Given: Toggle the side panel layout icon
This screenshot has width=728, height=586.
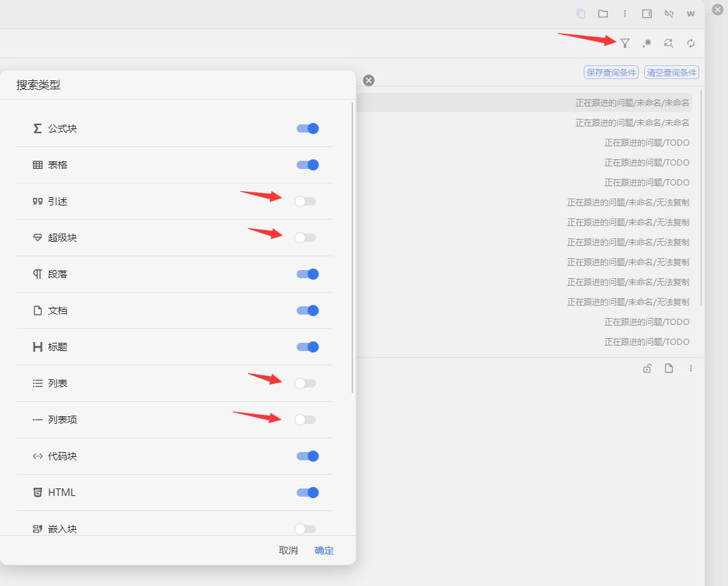Looking at the screenshot, I should coord(647,14).
